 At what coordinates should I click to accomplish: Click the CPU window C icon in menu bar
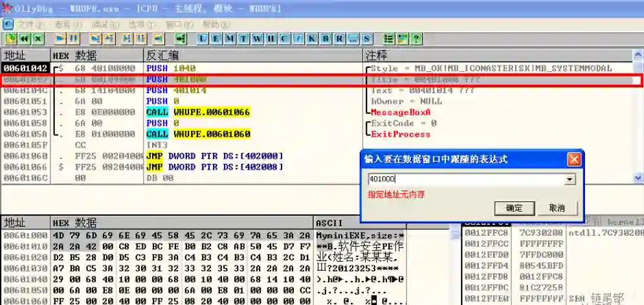(x=8, y=24)
